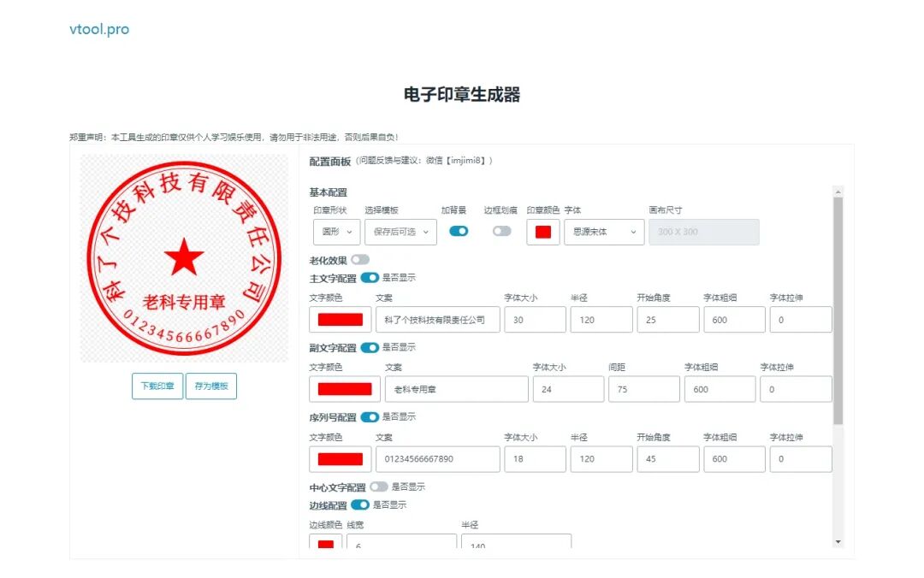This screenshot has width=924, height=578.
Task: Click 序列号 半径 field showing 120
Action: coord(601,459)
